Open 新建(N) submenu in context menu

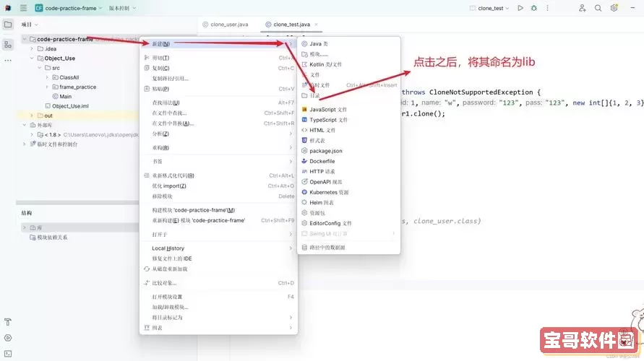pos(218,44)
